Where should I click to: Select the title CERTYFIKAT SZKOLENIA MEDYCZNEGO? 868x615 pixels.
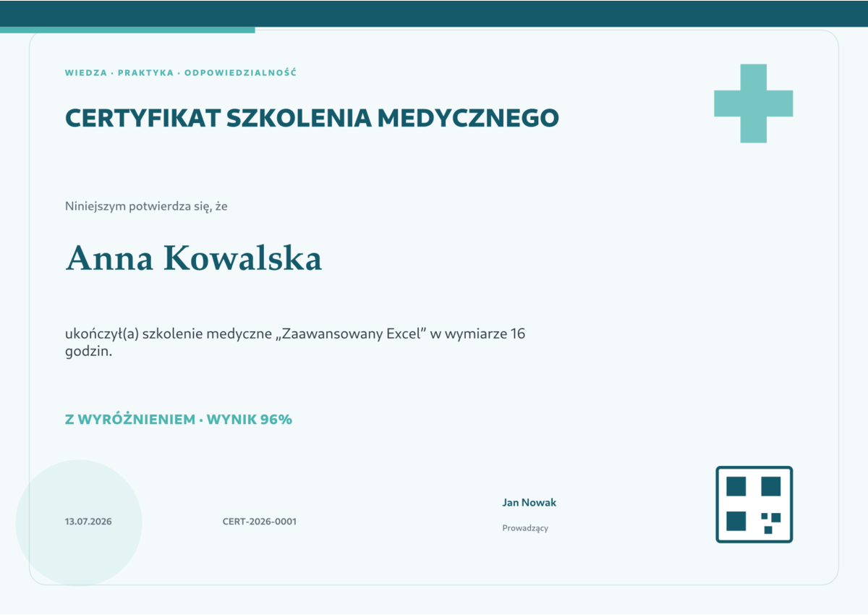click(312, 118)
